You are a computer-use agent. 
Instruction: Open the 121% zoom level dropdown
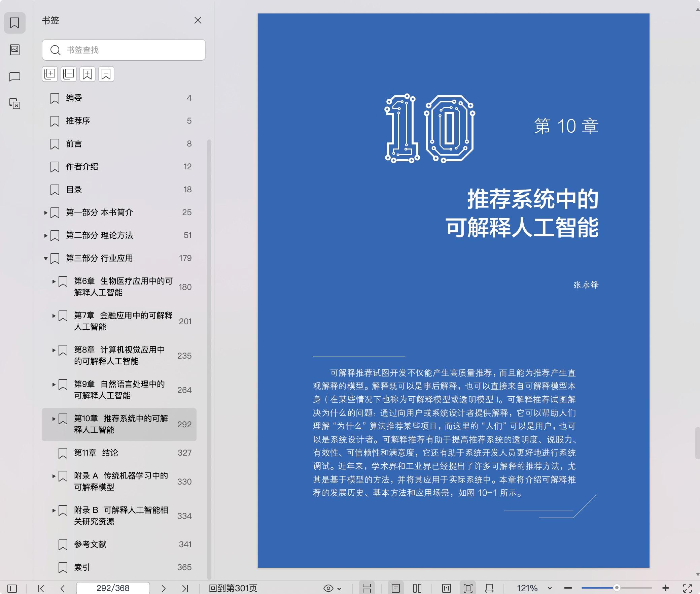click(x=550, y=588)
